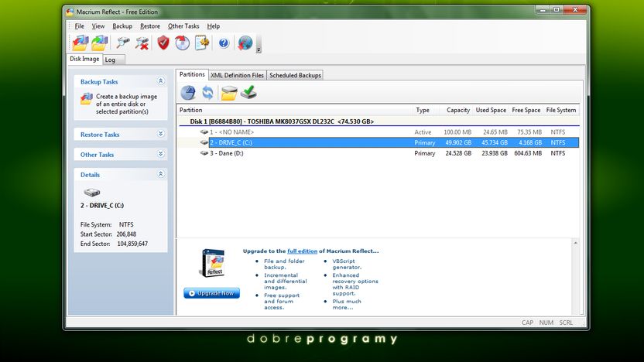Click the drive icon of Dane (D:) partition
Viewport: 644px width, 362px height.
coord(204,153)
